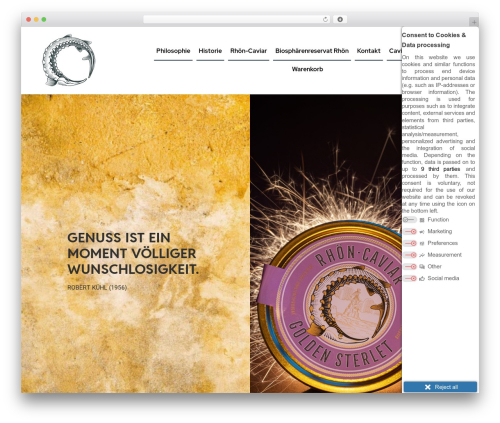Image resolution: width=500 pixels, height=423 pixels.
Task: Go to the Rhön-Caviar menu item
Action: (x=248, y=51)
